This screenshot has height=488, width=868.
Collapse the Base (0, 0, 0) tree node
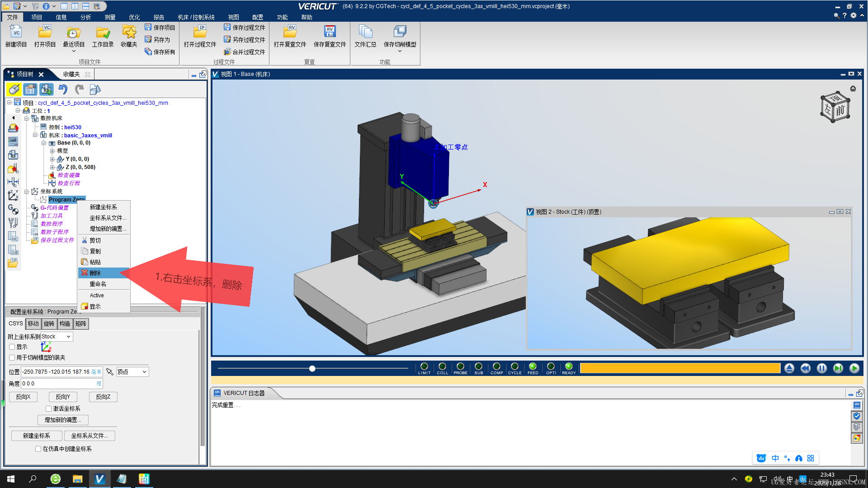coord(44,143)
